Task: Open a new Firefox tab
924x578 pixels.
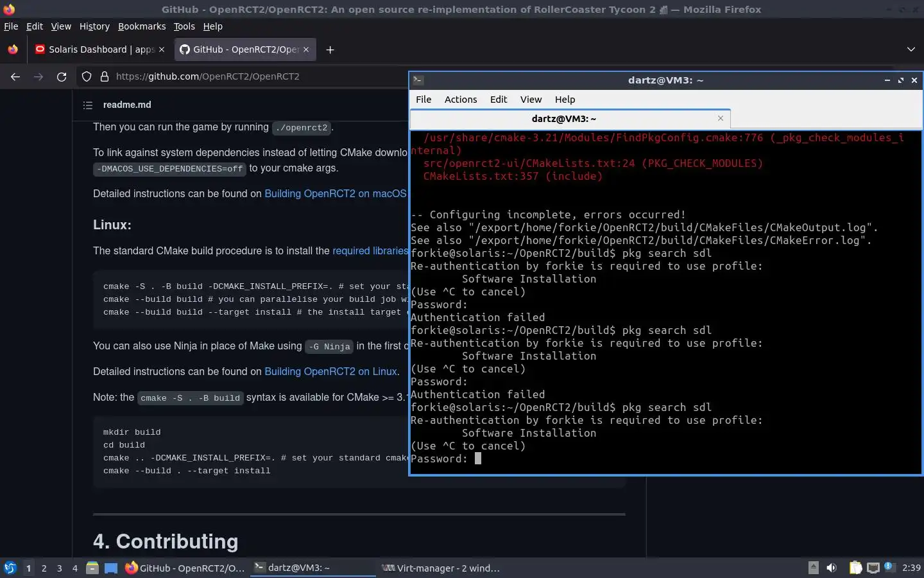Action: point(330,49)
